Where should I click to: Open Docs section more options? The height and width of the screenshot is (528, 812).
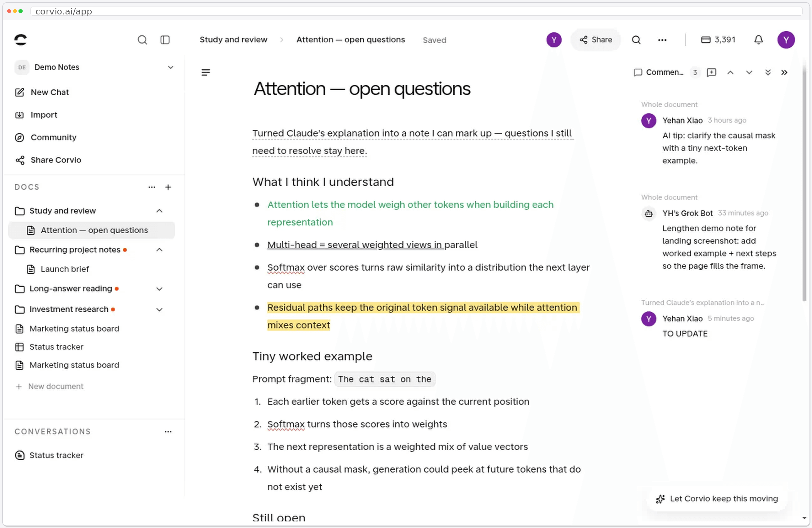click(152, 187)
